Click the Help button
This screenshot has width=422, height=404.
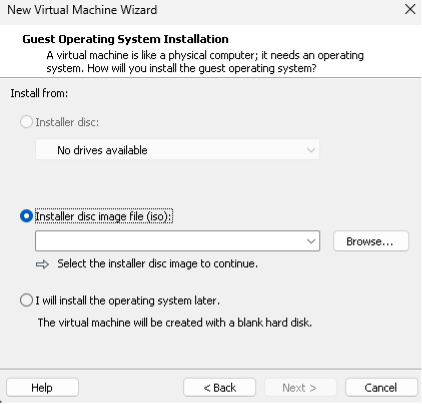pyautogui.click(x=42, y=388)
